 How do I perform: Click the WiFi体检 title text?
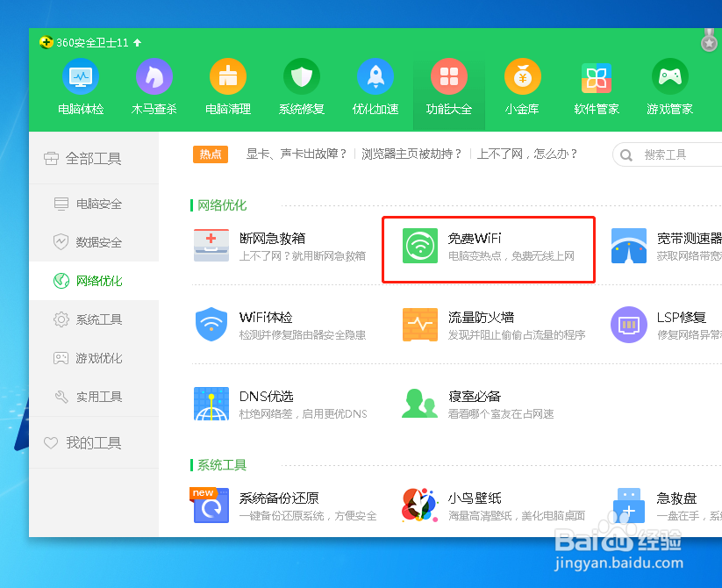coord(266,317)
